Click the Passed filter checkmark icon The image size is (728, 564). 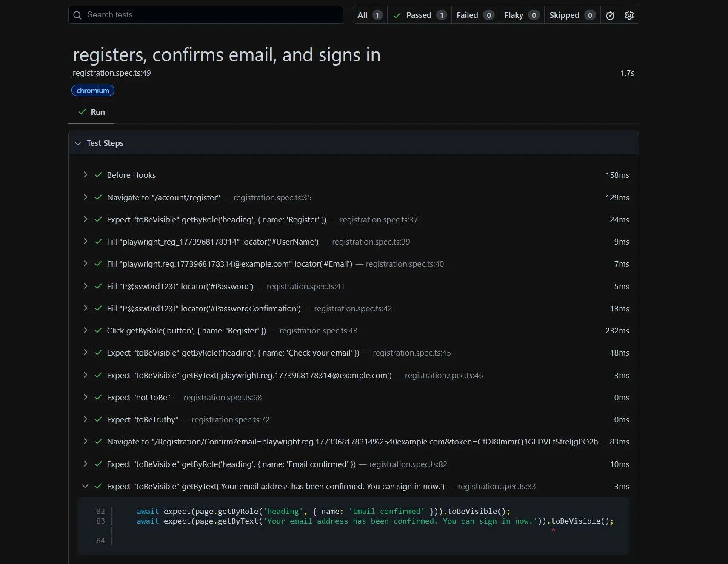(397, 15)
